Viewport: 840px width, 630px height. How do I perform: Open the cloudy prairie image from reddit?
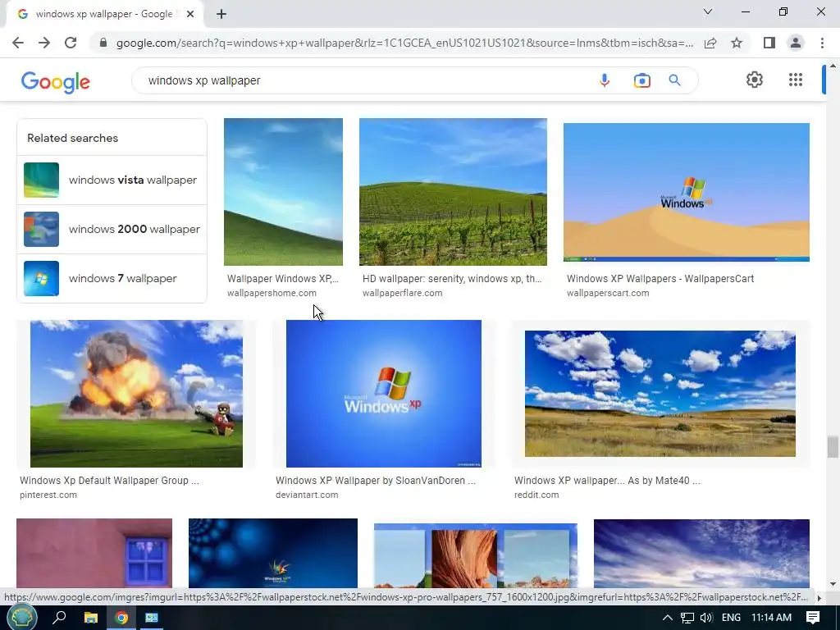point(660,394)
